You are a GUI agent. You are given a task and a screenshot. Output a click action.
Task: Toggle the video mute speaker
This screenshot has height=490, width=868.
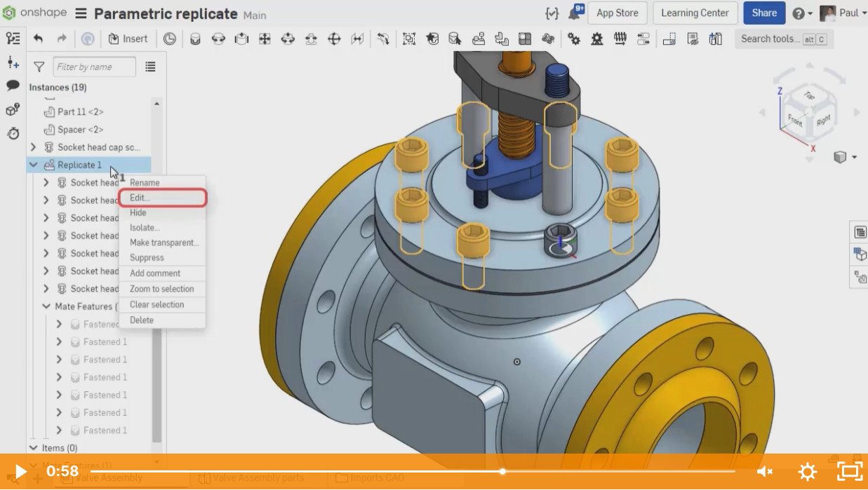point(765,472)
